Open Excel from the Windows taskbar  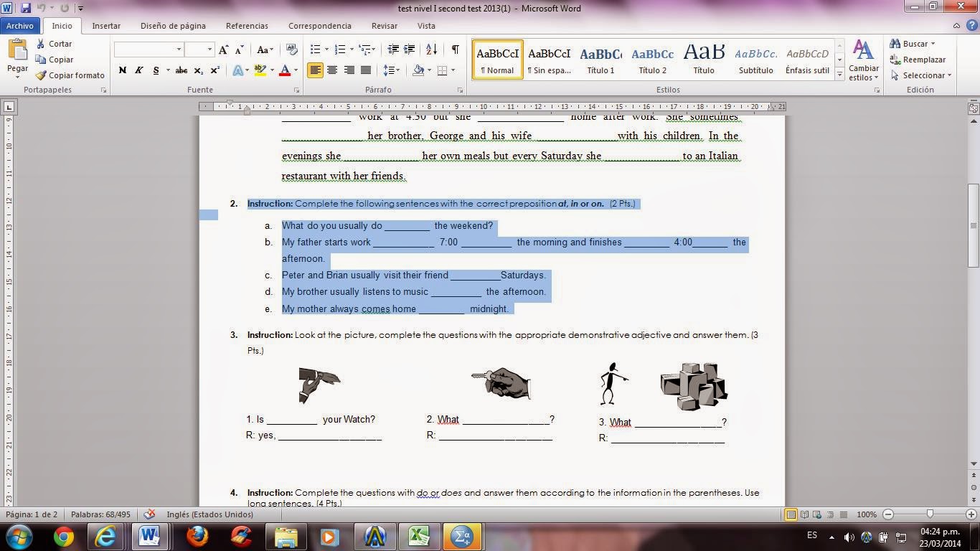tap(419, 536)
